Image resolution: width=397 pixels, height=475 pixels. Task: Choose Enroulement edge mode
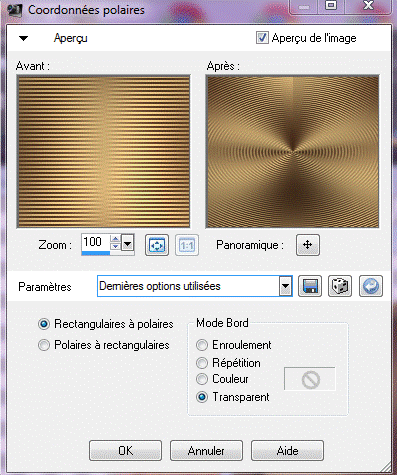(202, 345)
